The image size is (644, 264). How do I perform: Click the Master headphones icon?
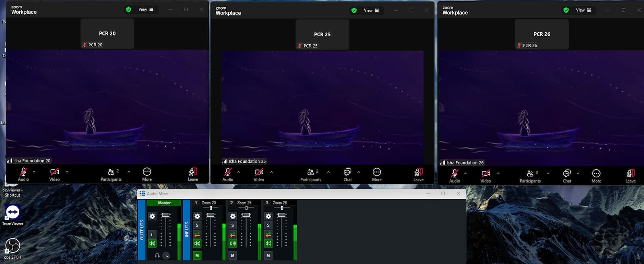tap(157, 256)
